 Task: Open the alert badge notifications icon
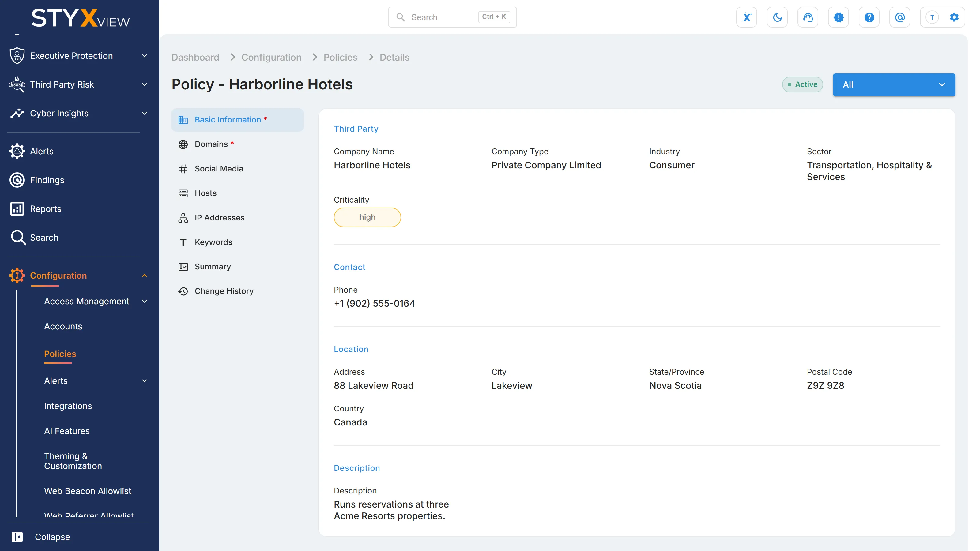coord(839,17)
